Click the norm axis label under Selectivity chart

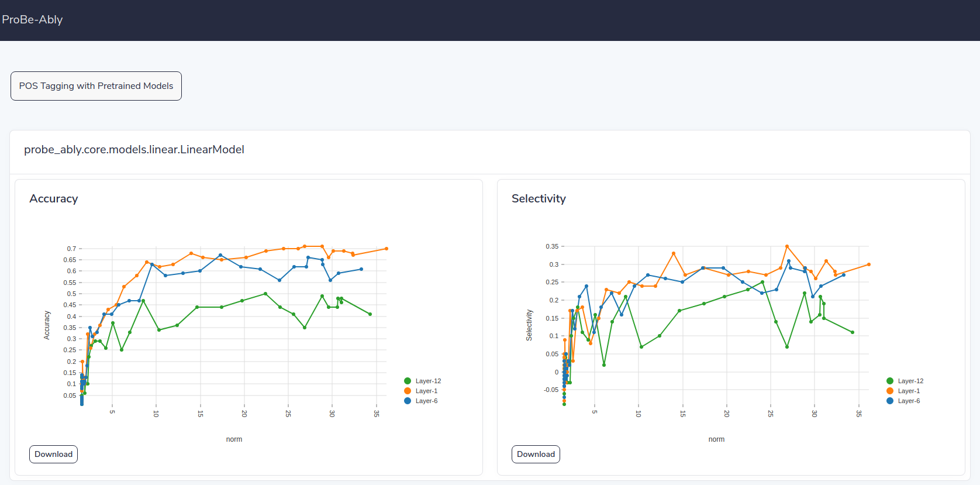click(716, 439)
